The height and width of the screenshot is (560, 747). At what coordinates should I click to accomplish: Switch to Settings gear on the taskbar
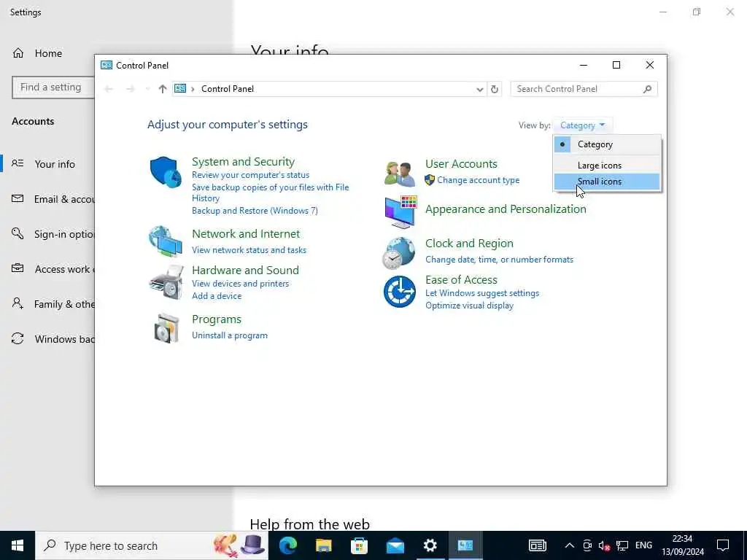430,545
